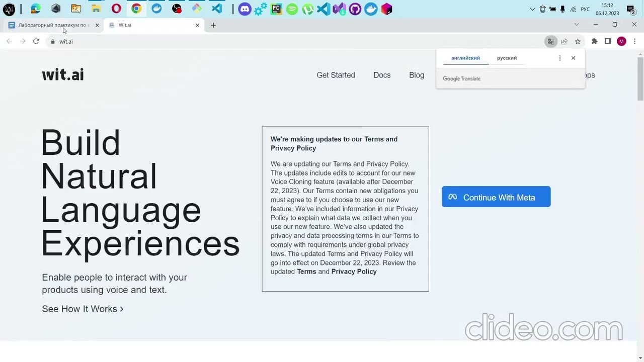
Task: Reload the wit.ai page
Action: (36, 41)
